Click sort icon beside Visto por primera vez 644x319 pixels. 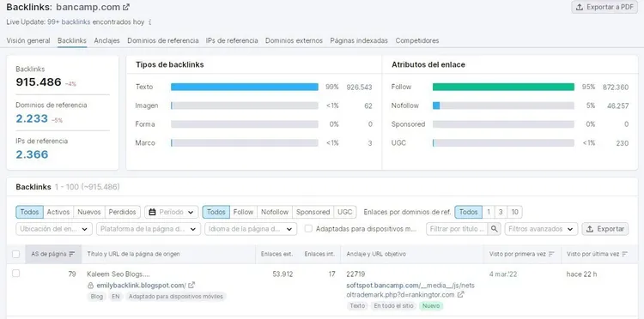tap(551, 254)
